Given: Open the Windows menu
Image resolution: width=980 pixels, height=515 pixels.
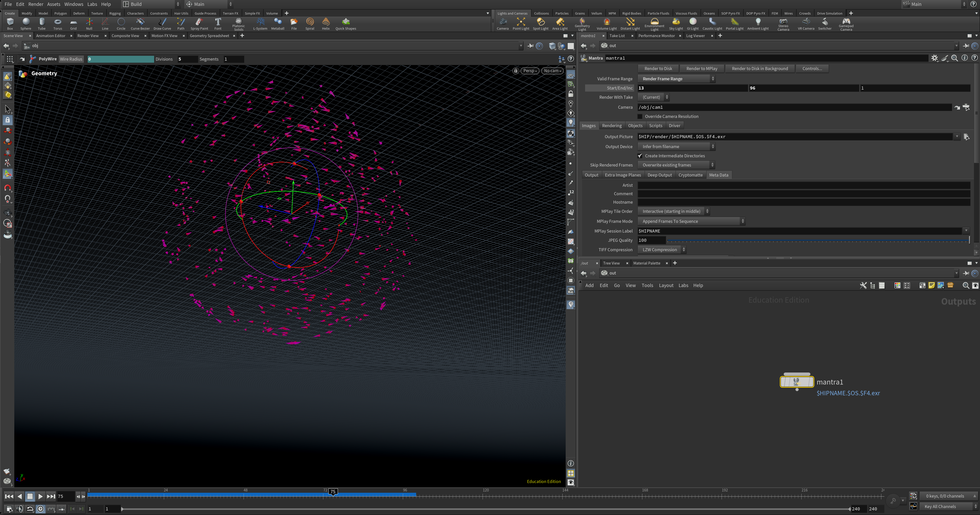Looking at the screenshot, I should (x=73, y=4).
